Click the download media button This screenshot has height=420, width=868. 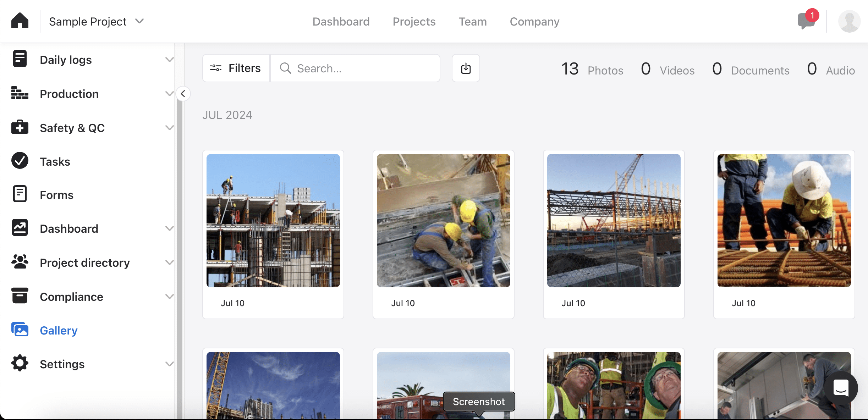466,68
